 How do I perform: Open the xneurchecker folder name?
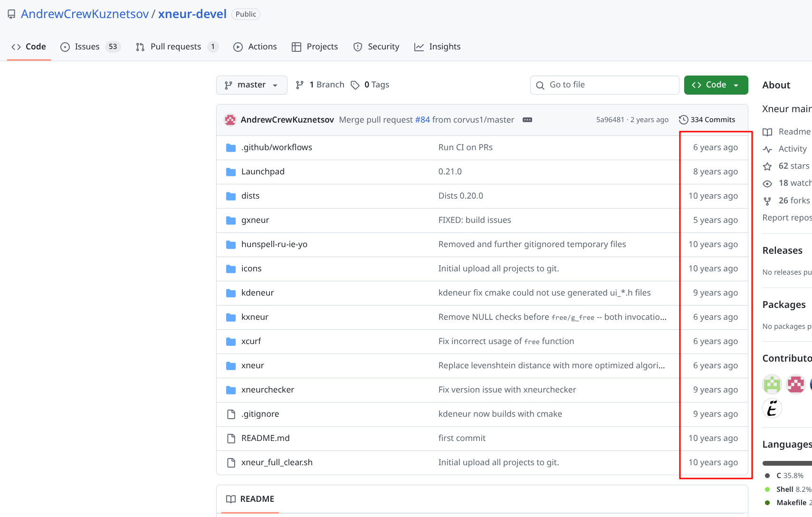[x=268, y=390]
